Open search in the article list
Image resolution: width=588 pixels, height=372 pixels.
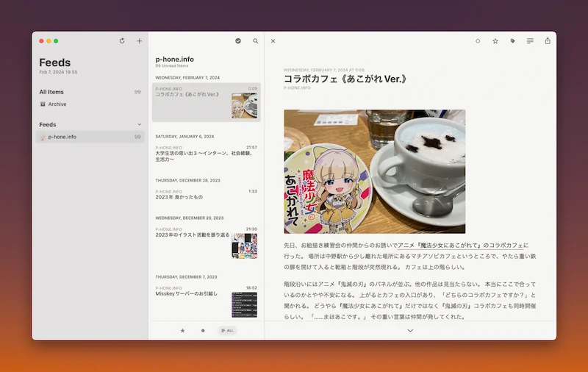click(256, 41)
